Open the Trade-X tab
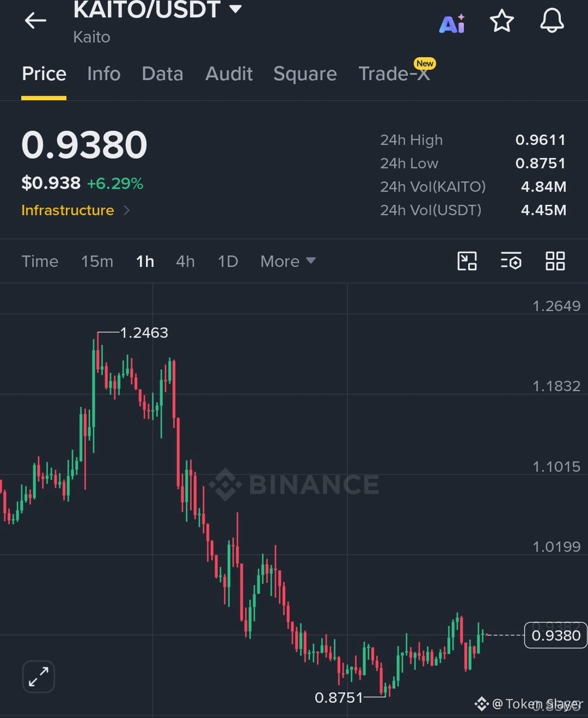The width and height of the screenshot is (588, 718). [394, 74]
